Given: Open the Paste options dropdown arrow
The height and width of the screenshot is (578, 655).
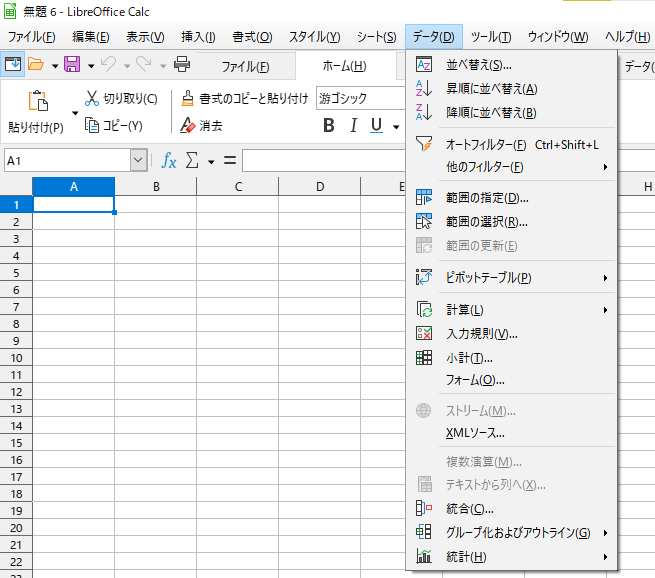Looking at the screenshot, I should pos(75,113).
